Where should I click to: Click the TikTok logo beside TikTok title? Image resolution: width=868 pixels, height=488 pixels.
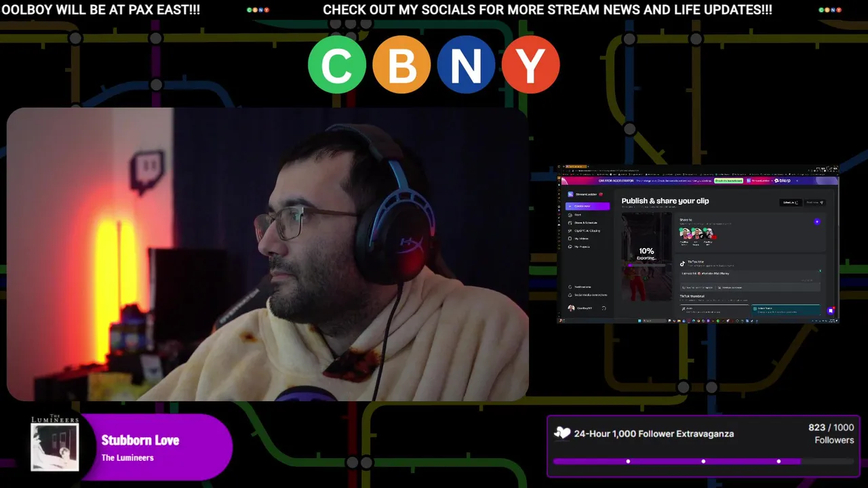pyautogui.click(x=682, y=264)
